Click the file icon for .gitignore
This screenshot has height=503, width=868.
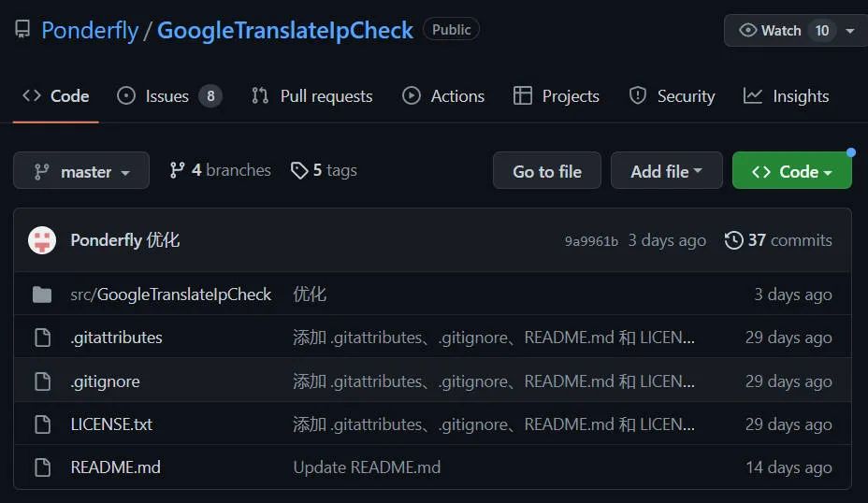tap(43, 381)
